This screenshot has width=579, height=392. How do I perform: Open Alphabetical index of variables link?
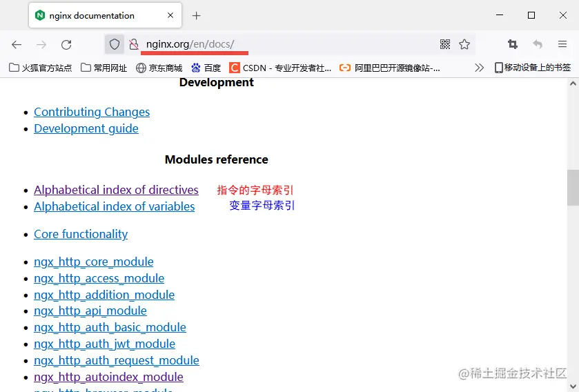tap(115, 206)
